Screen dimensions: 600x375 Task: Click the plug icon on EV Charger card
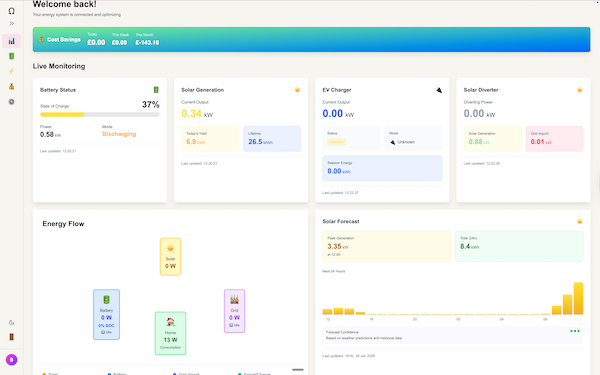(439, 90)
